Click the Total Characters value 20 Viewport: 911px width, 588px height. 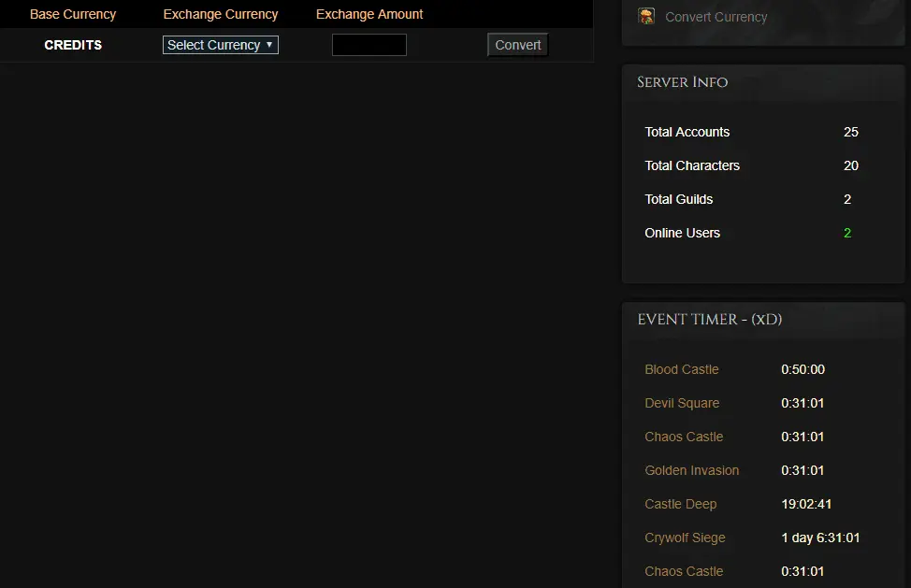[x=850, y=165]
